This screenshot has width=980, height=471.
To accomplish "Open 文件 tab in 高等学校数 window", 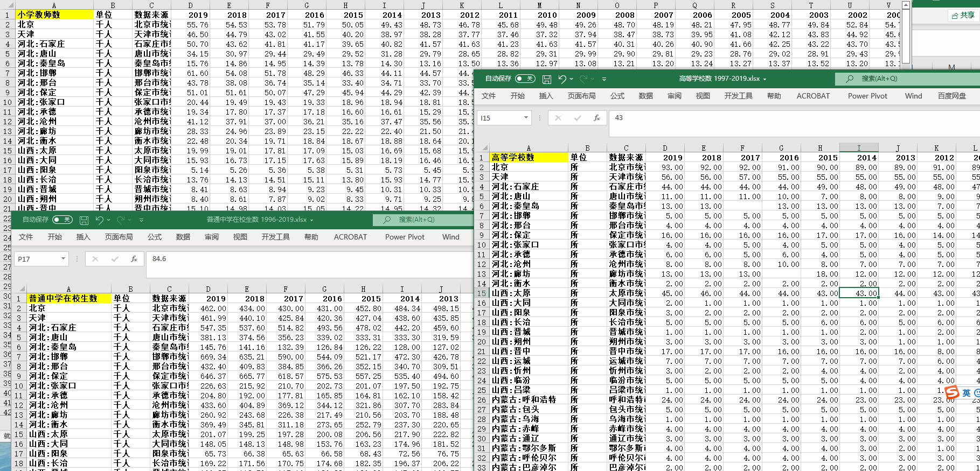I will (489, 96).
